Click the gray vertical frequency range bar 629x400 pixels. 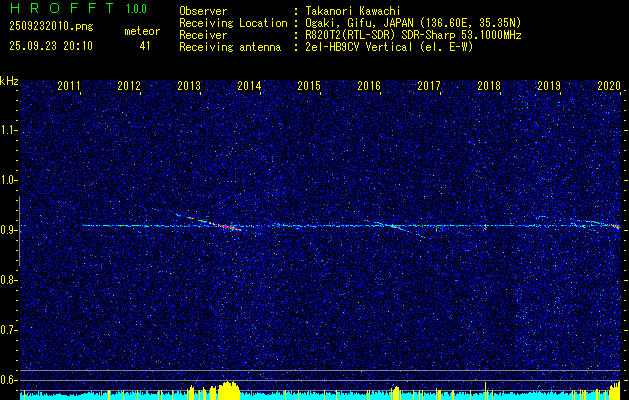coord(19,231)
